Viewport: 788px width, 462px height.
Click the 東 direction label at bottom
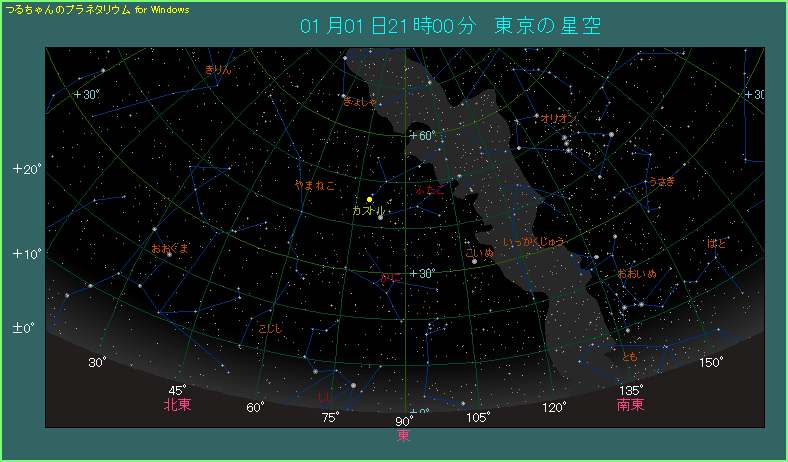(x=403, y=435)
